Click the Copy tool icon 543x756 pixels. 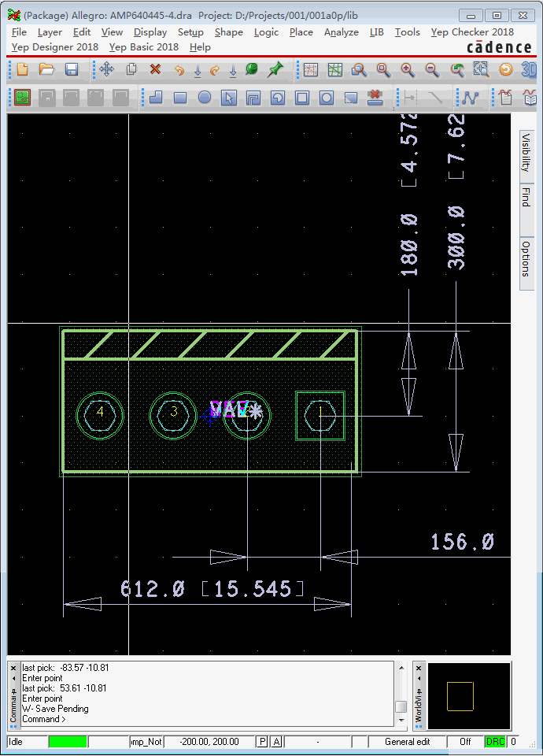click(x=131, y=69)
